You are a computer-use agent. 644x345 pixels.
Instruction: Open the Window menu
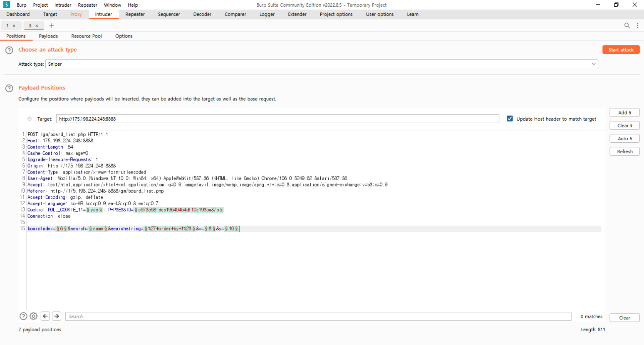(x=112, y=5)
